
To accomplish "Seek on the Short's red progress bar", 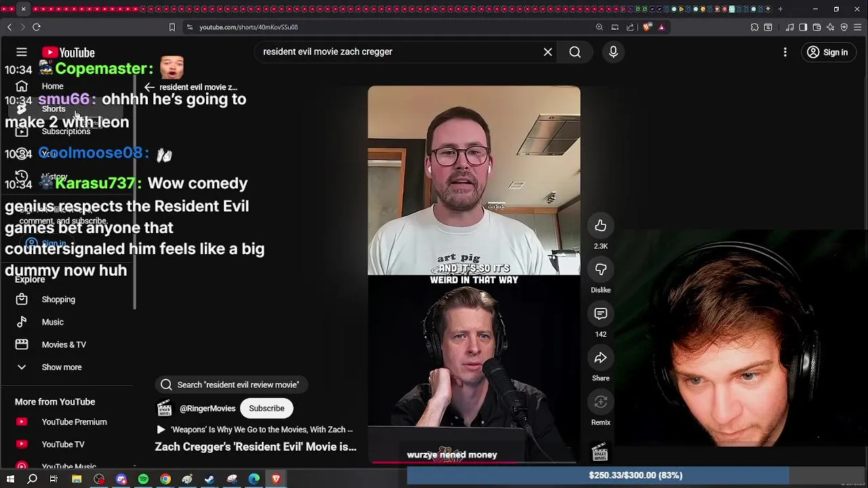I will coord(474,463).
